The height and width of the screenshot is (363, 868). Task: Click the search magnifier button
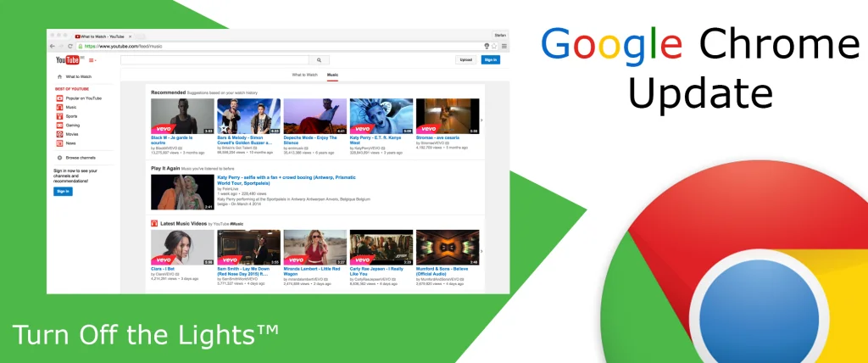[319, 60]
